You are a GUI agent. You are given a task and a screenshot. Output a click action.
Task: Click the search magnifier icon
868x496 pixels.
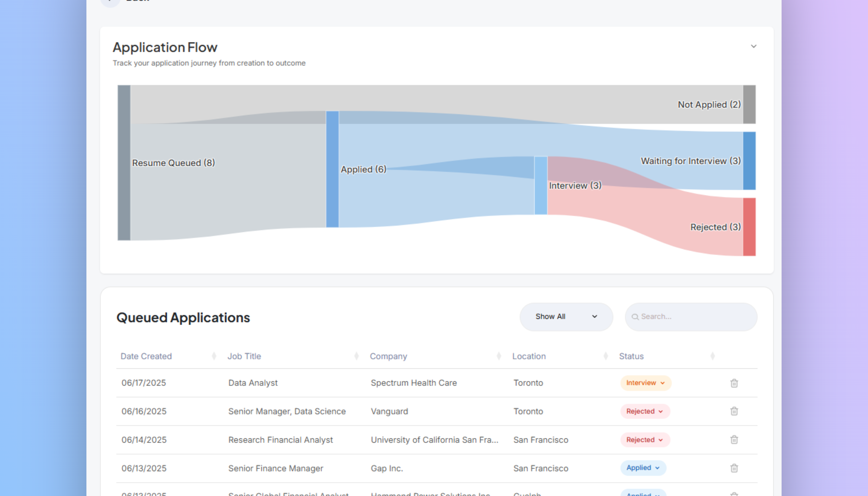point(635,317)
